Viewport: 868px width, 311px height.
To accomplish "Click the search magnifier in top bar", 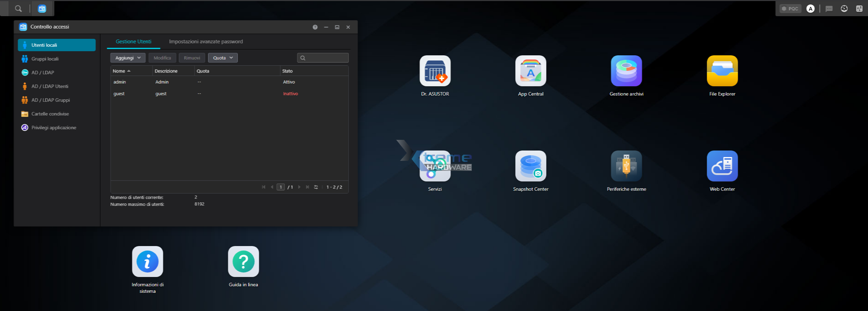I will [x=18, y=9].
